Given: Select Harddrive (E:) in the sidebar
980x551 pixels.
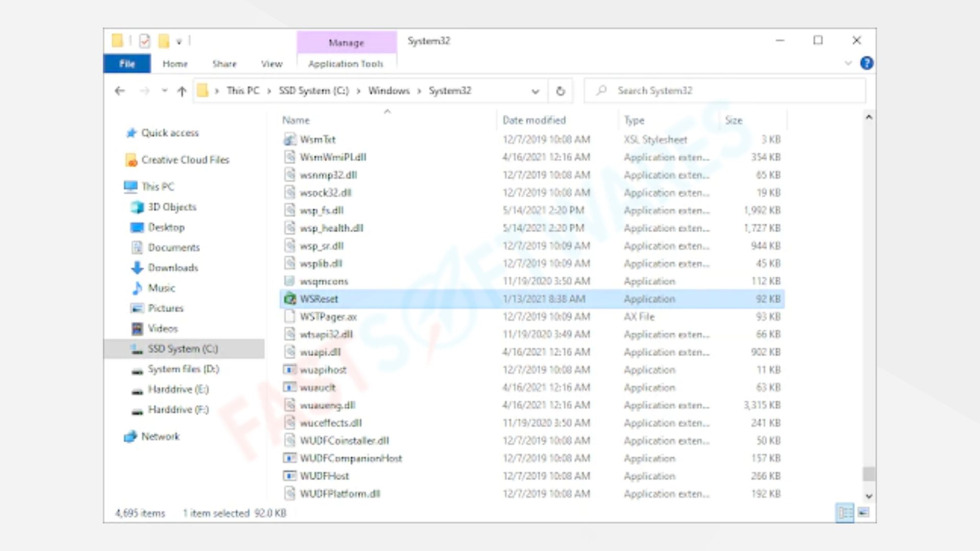Looking at the screenshot, I should click(x=170, y=390).
